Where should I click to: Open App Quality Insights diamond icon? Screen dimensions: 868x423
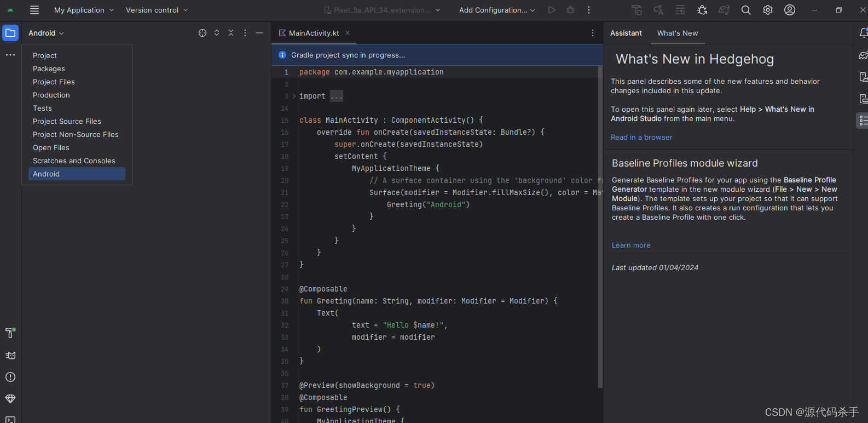10,399
